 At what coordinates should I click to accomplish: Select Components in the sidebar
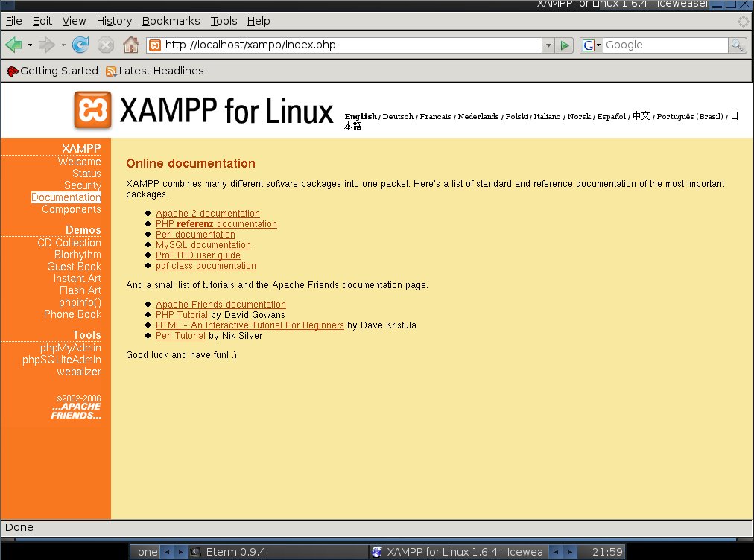[x=72, y=209]
